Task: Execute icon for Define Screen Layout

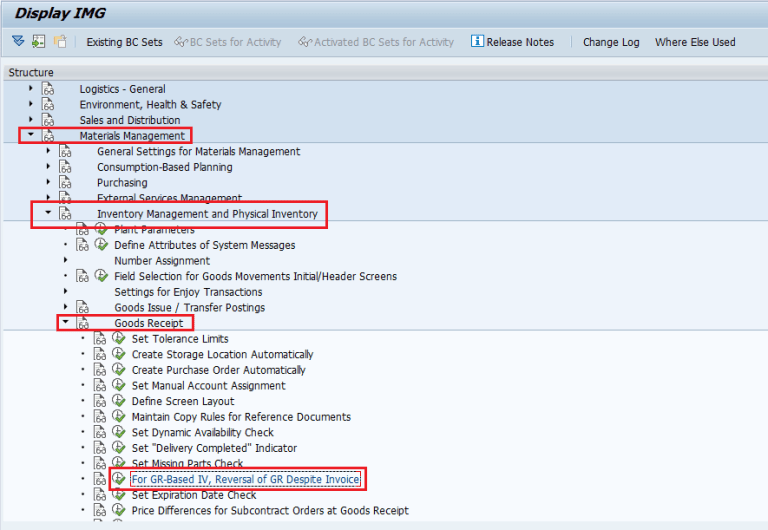Action: click(x=119, y=401)
